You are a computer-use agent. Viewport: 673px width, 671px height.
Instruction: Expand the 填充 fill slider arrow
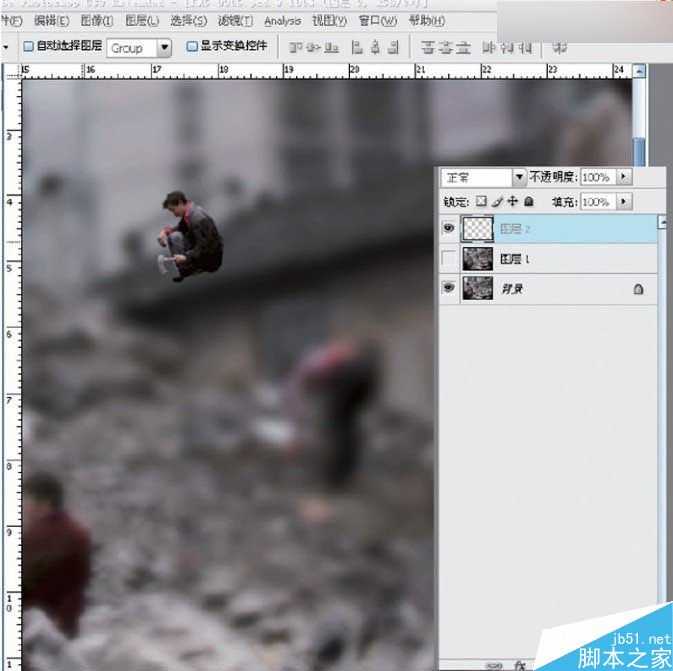(x=624, y=202)
